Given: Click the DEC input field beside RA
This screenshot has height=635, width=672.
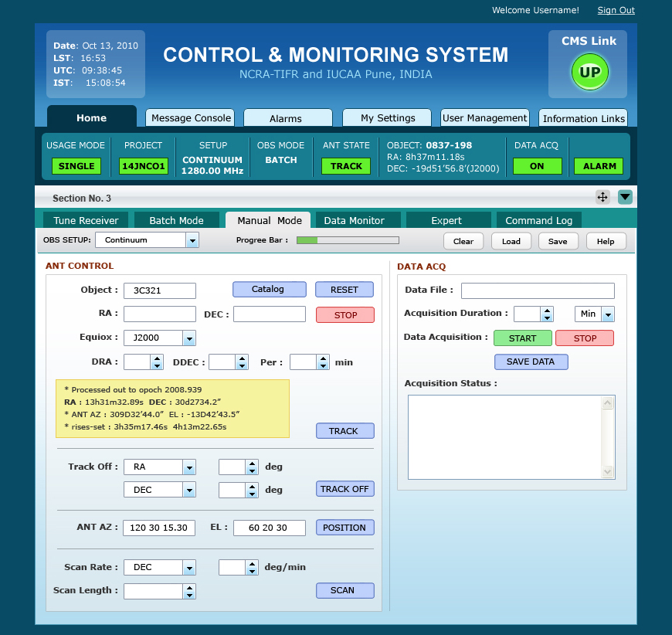Looking at the screenshot, I should tap(269, 314).
